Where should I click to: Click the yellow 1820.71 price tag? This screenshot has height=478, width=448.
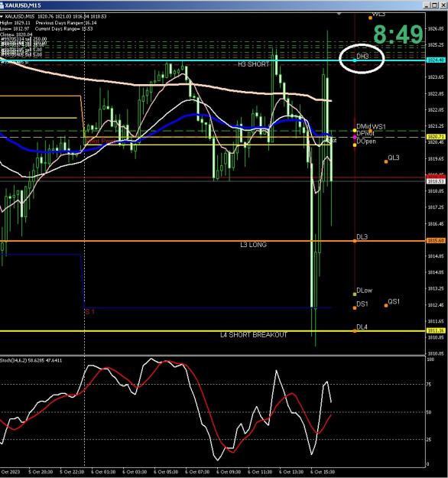pyautogui.click(x=436, y=137)
